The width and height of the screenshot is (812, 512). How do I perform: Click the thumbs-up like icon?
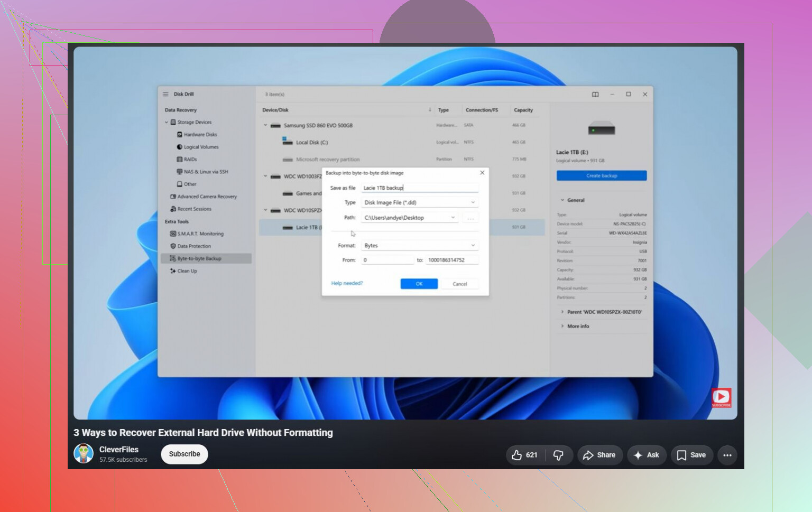(x=517, y=455)
